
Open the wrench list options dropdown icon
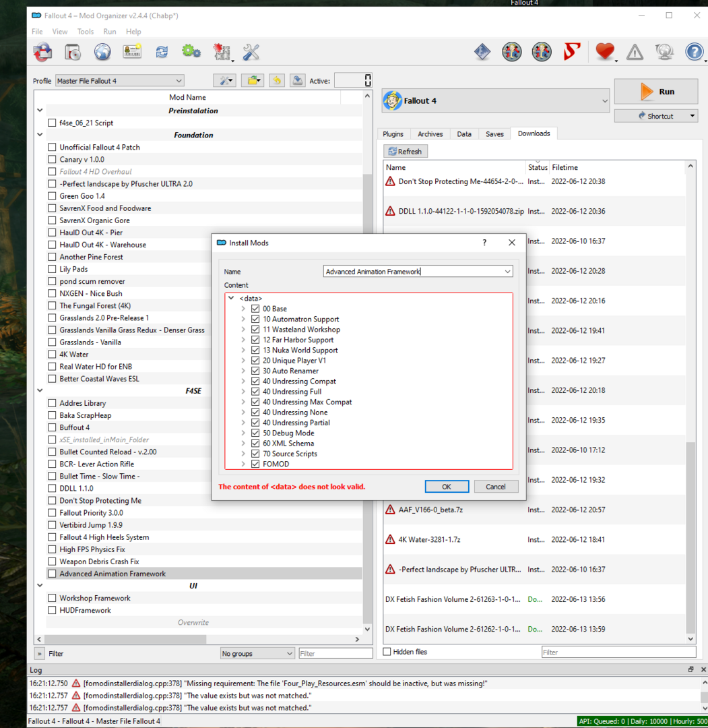225,80
